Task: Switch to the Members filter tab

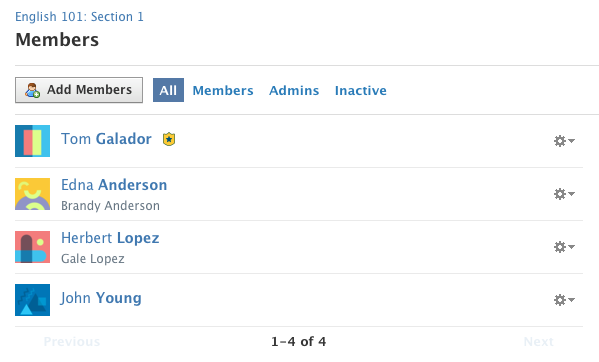Action: [x=223, y=90]
